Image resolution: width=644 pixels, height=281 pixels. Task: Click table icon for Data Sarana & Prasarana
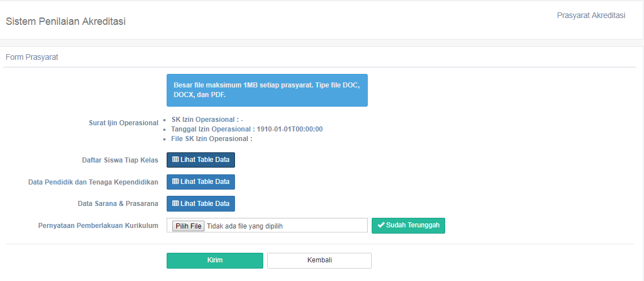point(175,204)
